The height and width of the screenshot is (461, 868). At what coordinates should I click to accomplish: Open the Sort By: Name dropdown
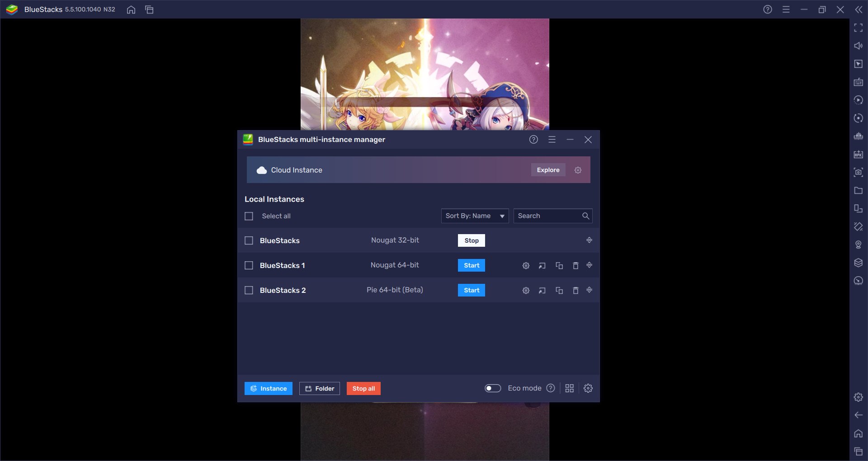pyautogui.click(x=475, y=216)
